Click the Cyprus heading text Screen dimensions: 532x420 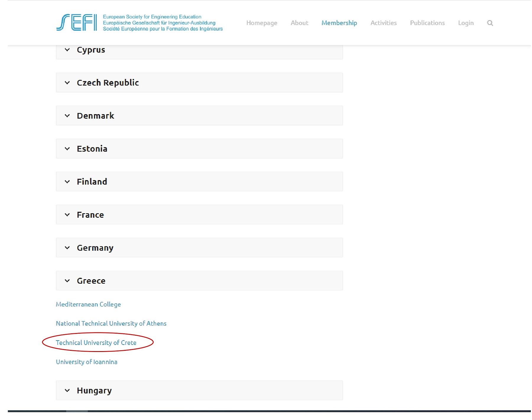91,50
